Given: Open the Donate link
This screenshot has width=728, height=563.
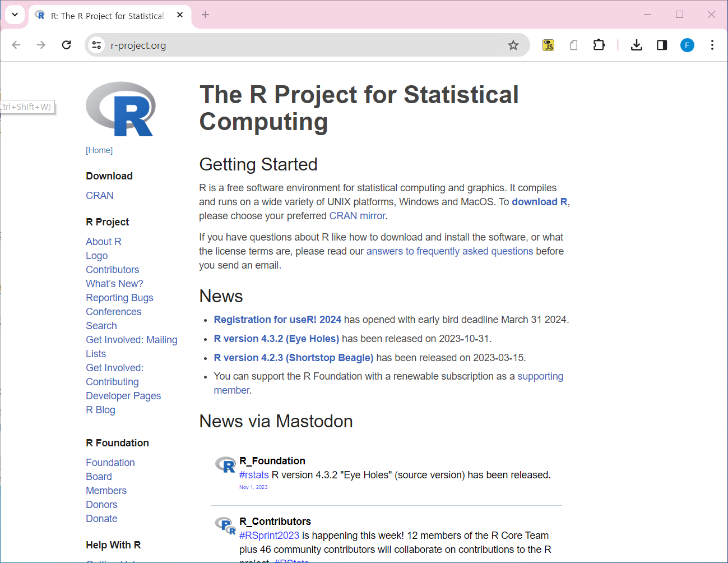Looking at the screenshot, I should click(101, 519).
